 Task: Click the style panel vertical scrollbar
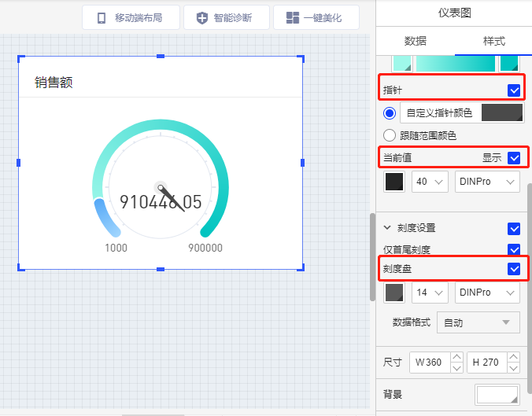point(530,288)
